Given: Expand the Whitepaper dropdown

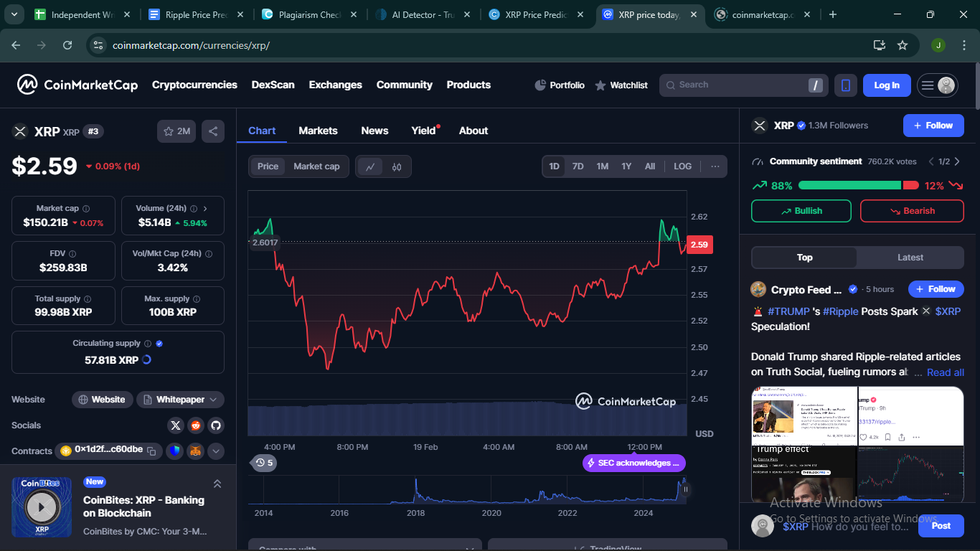Looking at the screenshot, I should point(181,400).
